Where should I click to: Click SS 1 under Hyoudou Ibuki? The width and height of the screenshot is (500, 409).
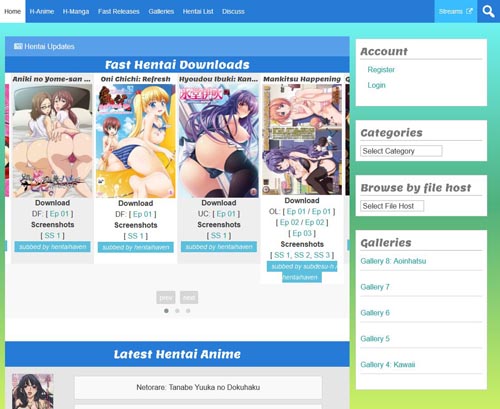[x=219, y=236]
